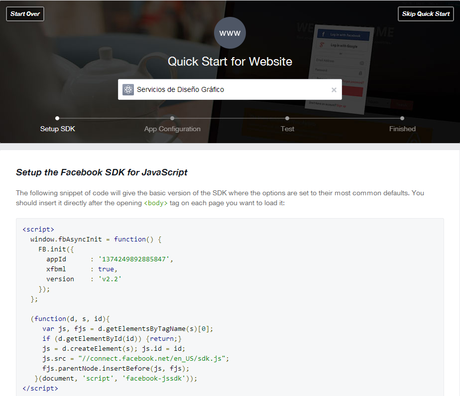Click the if (d.getElementById(id)) line
Viewport: 460px width, 396px height.
112,339
